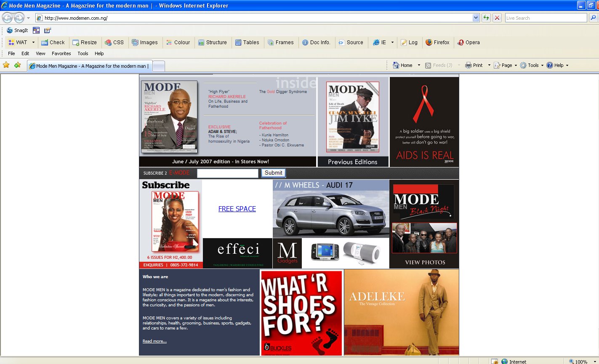599x364 pixels.
Task: Open the Page command bar menu
Action: [505, 65]
